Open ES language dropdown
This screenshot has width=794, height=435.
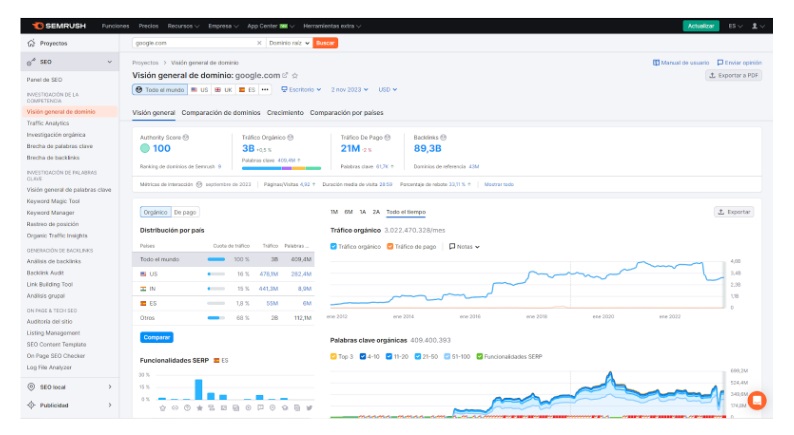(x=735, y=26)
